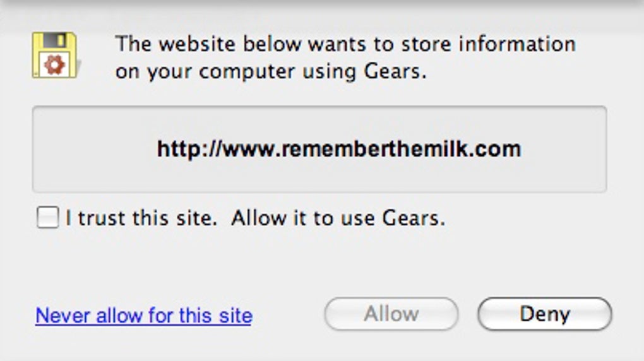Click the Gears floppy disk icon
Viewport: 644px width, 361px height.
click(x=54, y=56)
